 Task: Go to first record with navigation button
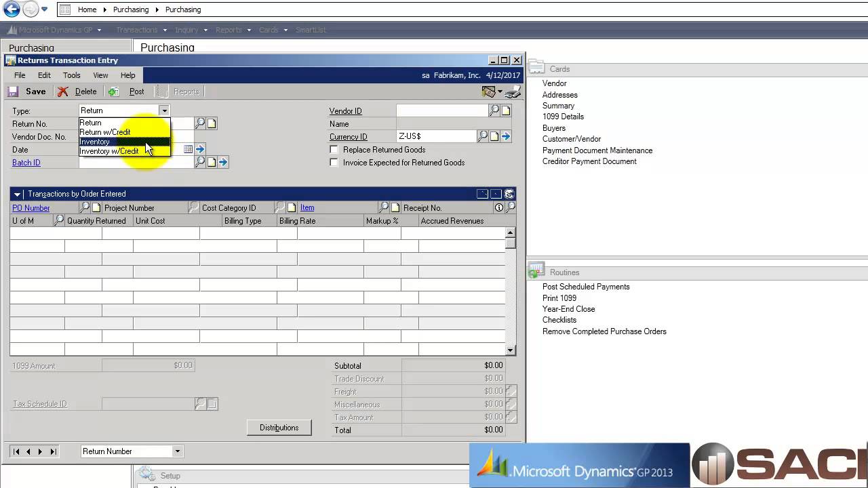click(x=16, y=451)
